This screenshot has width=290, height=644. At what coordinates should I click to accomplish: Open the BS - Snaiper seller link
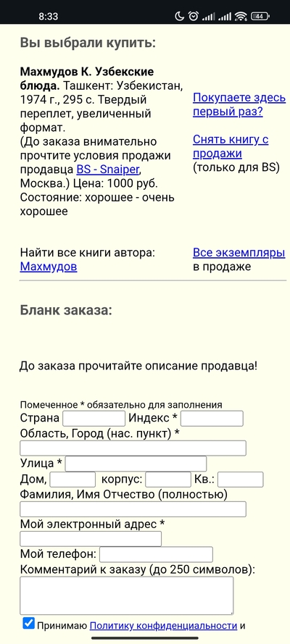(110, 170)
